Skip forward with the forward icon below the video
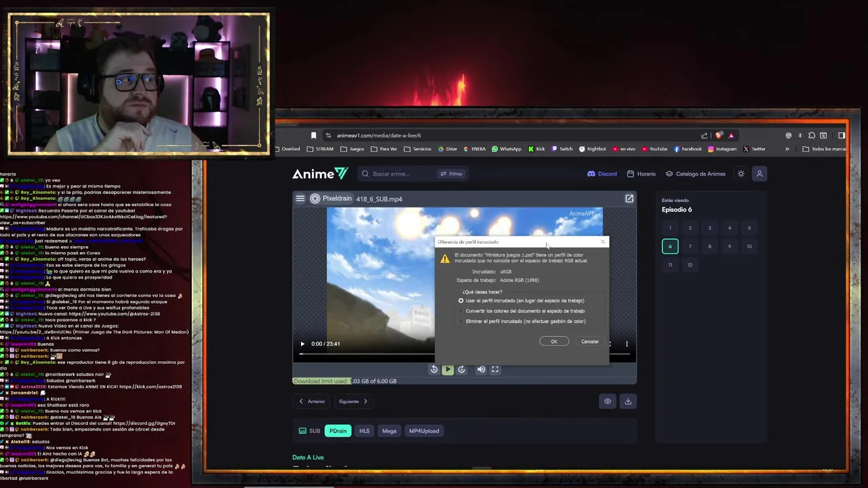This screenshot has width=868, height=488. point(462,369)
